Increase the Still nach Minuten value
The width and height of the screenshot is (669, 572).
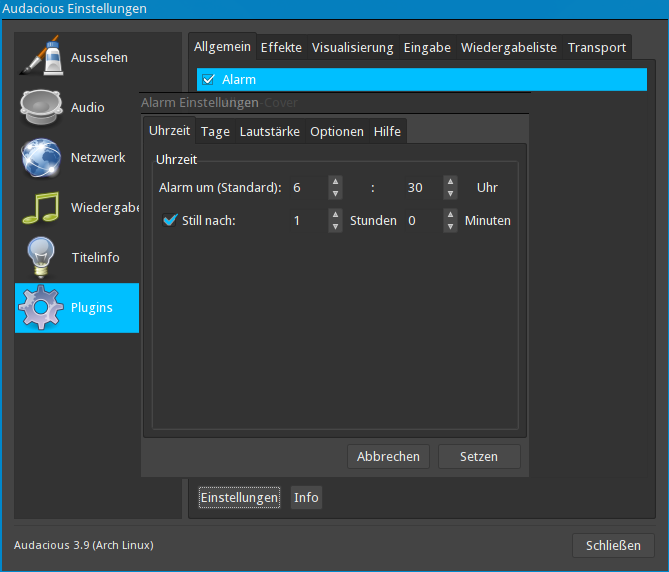pyautogui.click(x=450, y=215)
